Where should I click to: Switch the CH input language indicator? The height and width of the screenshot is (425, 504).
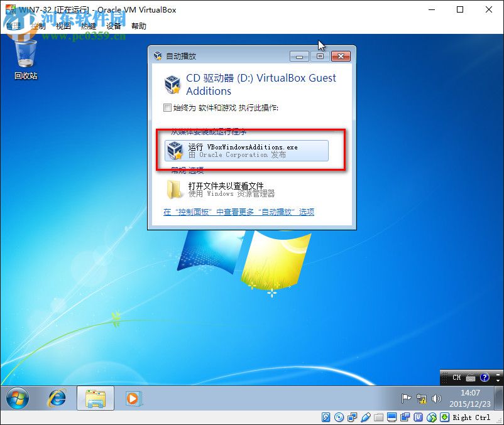click(x=456, y=377)
